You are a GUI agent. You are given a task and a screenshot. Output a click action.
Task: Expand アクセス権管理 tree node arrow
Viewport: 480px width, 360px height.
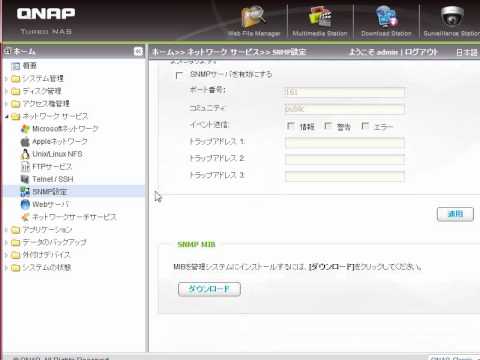click(6, 104)
